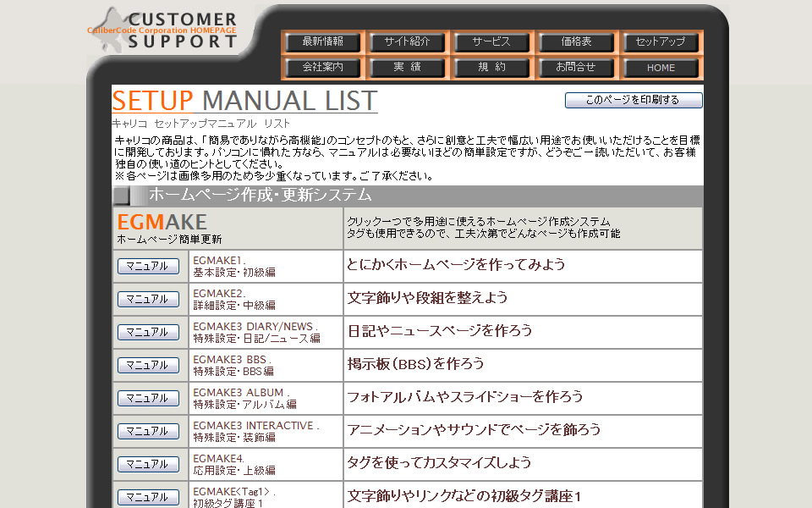Open the manual for EGMAKE3 INTERACTIVE
This screenshot has height=508, width=812.
pos(148,431)
